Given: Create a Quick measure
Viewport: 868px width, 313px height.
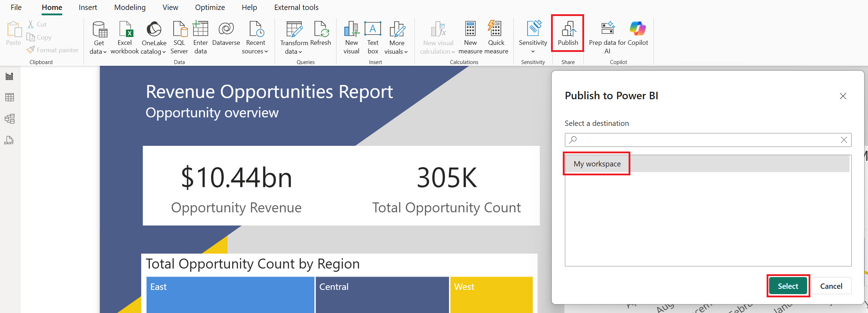Looking at the screenshot, I should [x=496, y=38].
